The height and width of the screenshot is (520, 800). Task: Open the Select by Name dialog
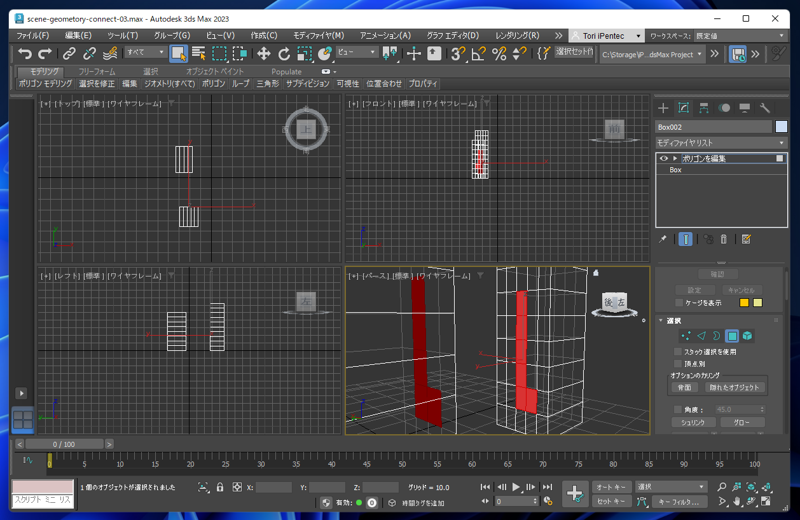click(x=198, y=53)
